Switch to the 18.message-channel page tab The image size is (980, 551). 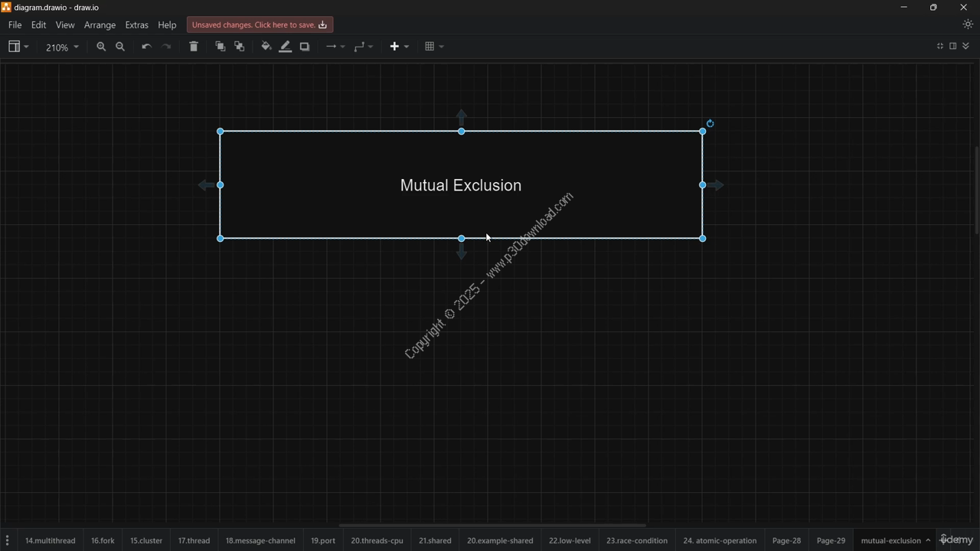(x=260, y=540)
